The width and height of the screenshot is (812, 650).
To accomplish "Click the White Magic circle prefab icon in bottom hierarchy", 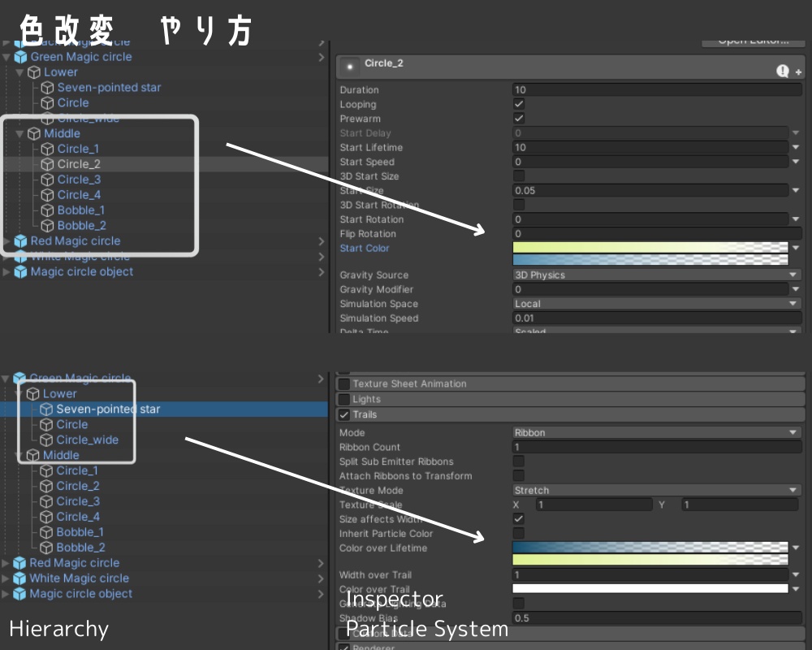I will tap(19, 578).
